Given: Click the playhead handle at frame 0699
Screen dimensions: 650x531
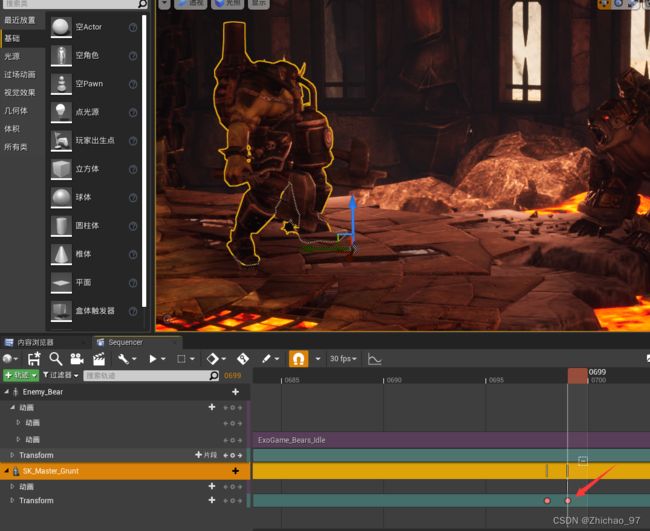Looking at the screenshot, I should click(x=577, y=376).
